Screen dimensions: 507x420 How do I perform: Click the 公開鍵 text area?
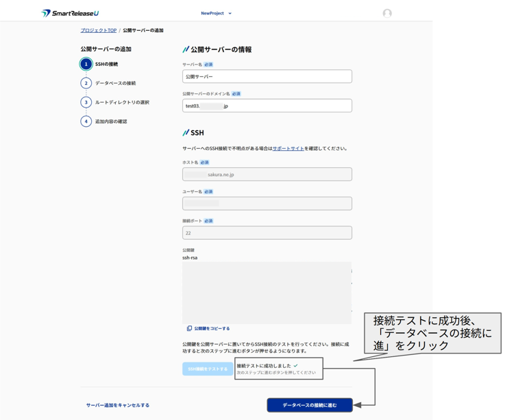(x=267, y=293)
